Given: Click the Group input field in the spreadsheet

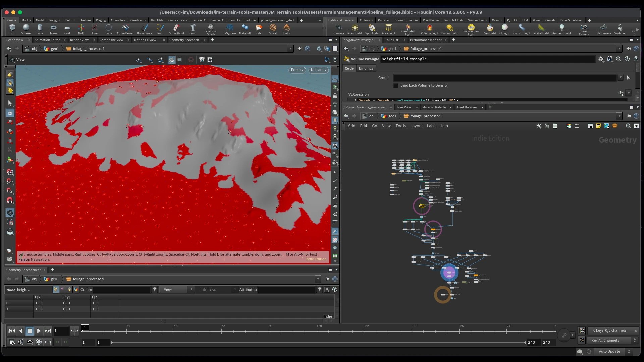Looking at the screenshot, I should pos(121,290).
